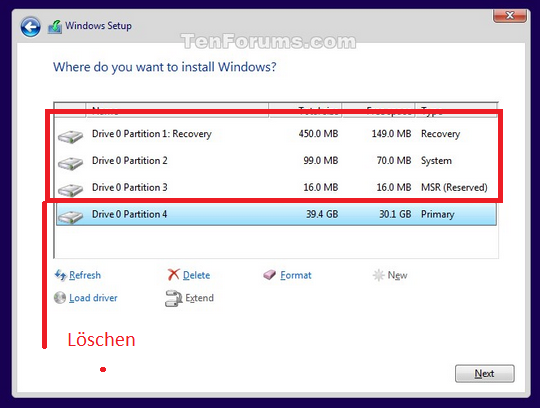The height and width of the screenshot is (408, 540).
Task: Click drive icon of Drive 0 Partition 3
Action: (71, 190)
